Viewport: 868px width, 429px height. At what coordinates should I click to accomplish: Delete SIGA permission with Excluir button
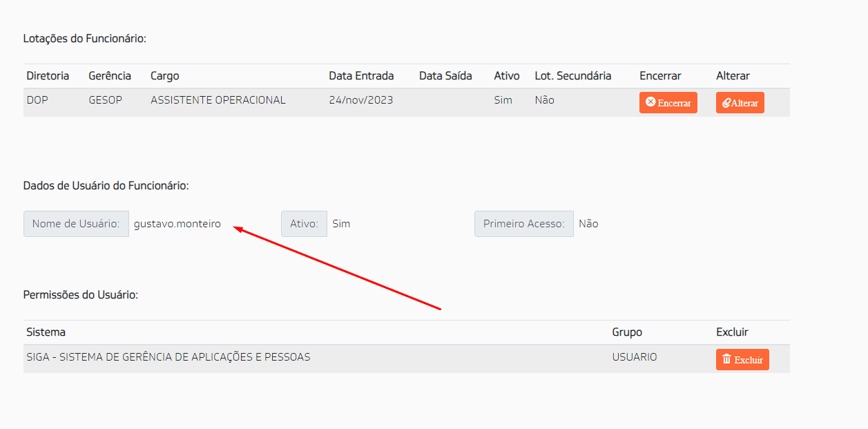click(x=742, y=359)
